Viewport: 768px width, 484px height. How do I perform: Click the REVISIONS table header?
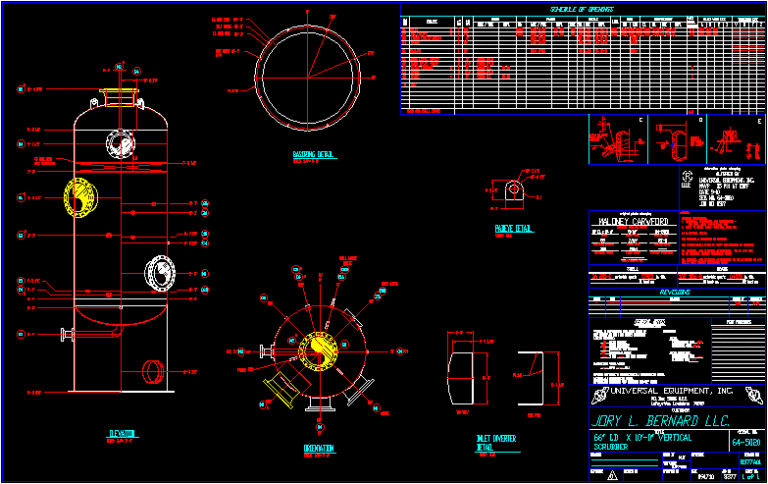click(x=674, y=292)
